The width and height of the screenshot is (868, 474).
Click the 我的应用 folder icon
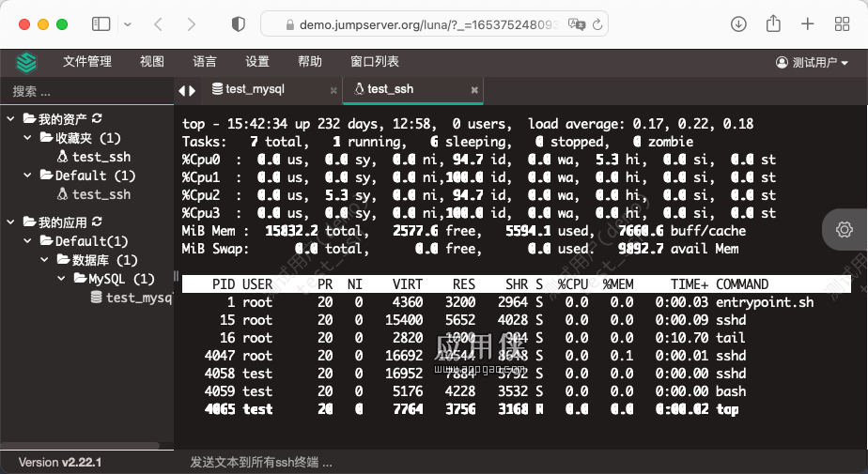point(29,222)
